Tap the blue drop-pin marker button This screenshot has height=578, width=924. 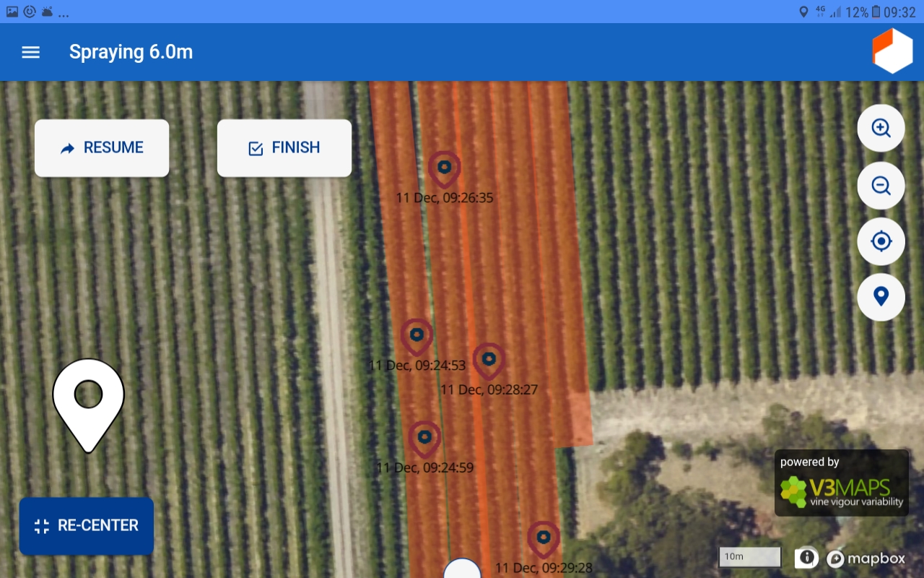pyautogui.click(x=881, y=297)
